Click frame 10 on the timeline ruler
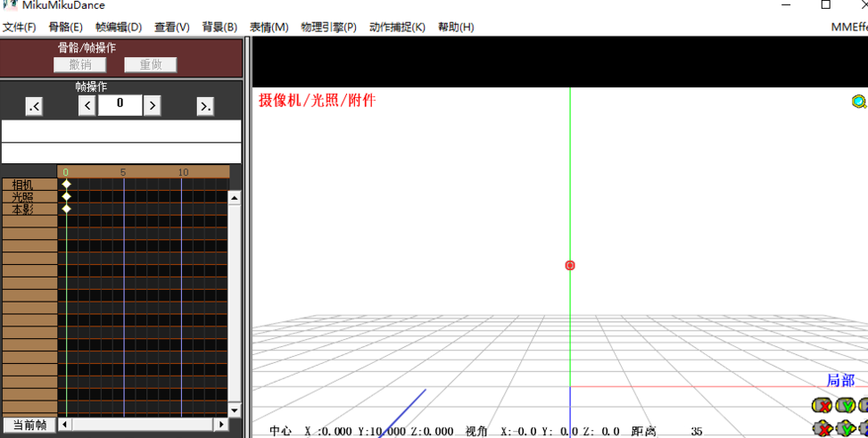This screenshot has height=438, width=868. point(183,172)
